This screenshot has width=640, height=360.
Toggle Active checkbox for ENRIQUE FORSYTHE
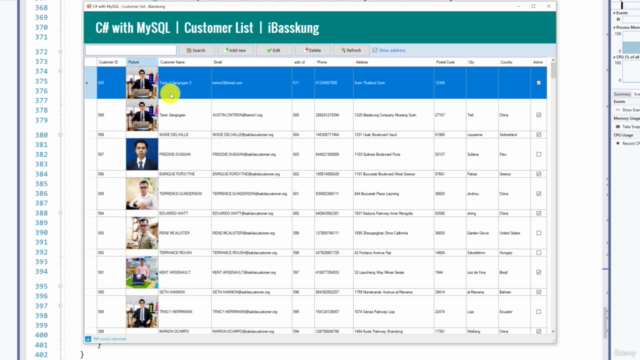click(538, 174)
